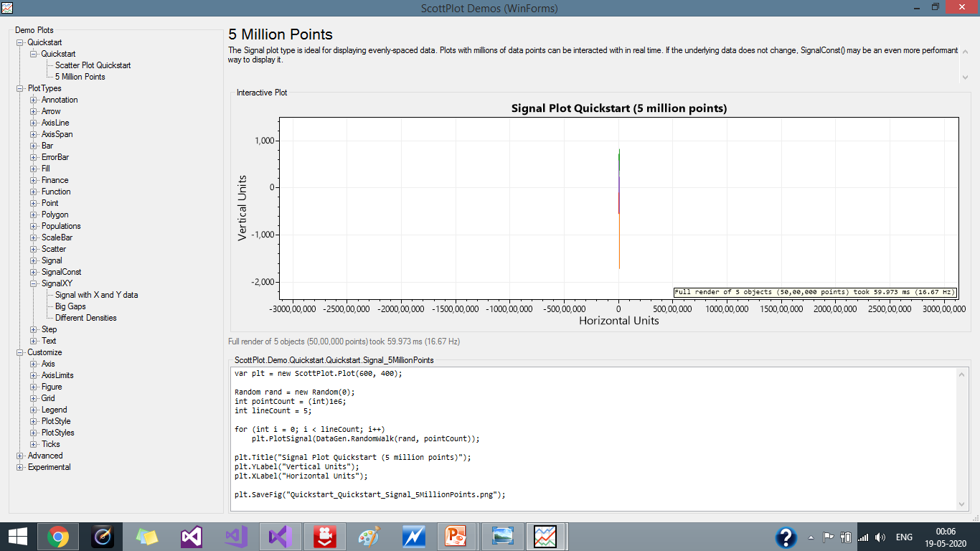Open PowerPoint from the taskbar
The height and width of the screenshot is (551, 980).
click(x=458, y=536)
